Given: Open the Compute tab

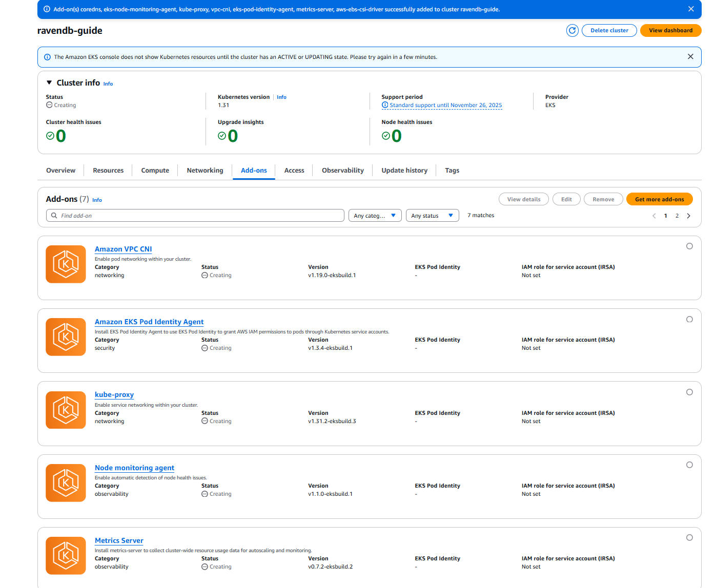Looking at the screenshot, I should 155,171.
